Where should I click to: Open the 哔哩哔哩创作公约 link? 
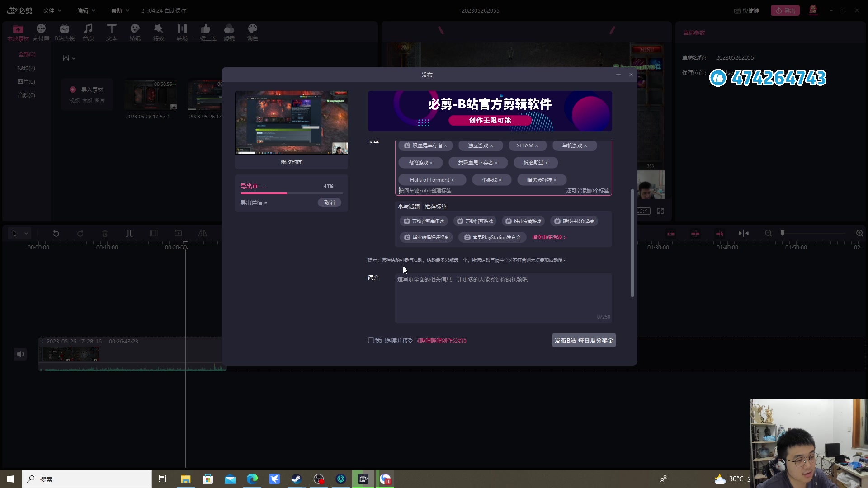[442, 341]
